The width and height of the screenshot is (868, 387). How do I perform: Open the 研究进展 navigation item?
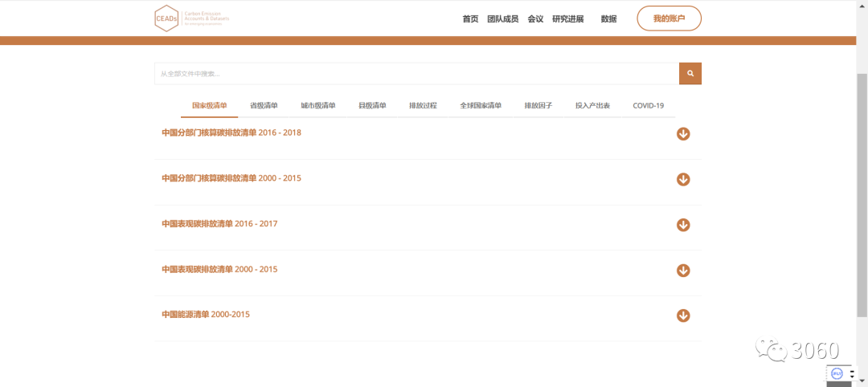568,18
